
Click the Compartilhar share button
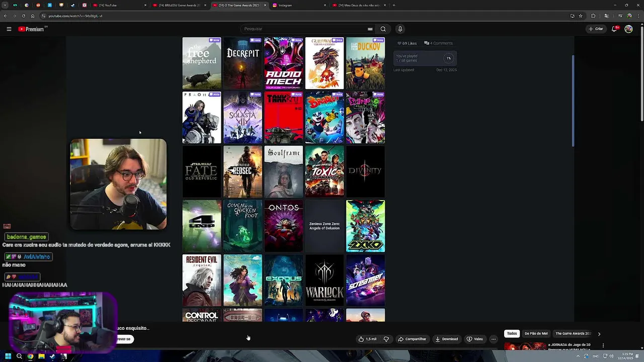pyautogui.click(x=412, y=339)
